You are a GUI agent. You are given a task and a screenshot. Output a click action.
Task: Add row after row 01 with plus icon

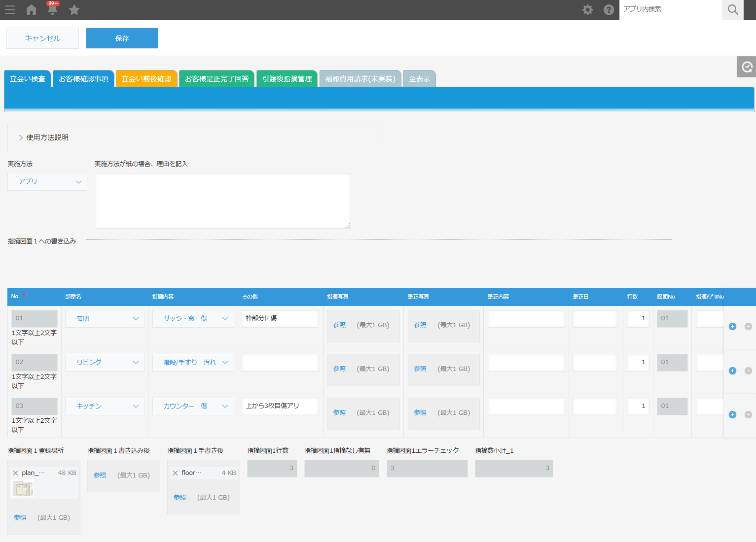point(732,327)
